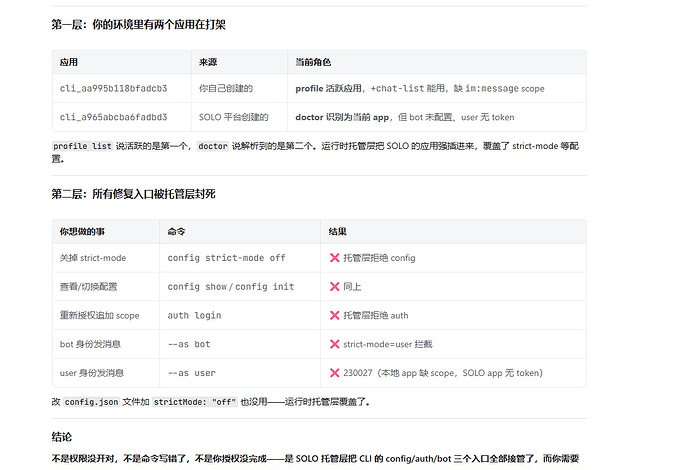The height and width of the screenshot is (470, 690).
Task: Click the bold conclusion paragraph starting '不是权限没开对'
Action: (x=315, y=459)
